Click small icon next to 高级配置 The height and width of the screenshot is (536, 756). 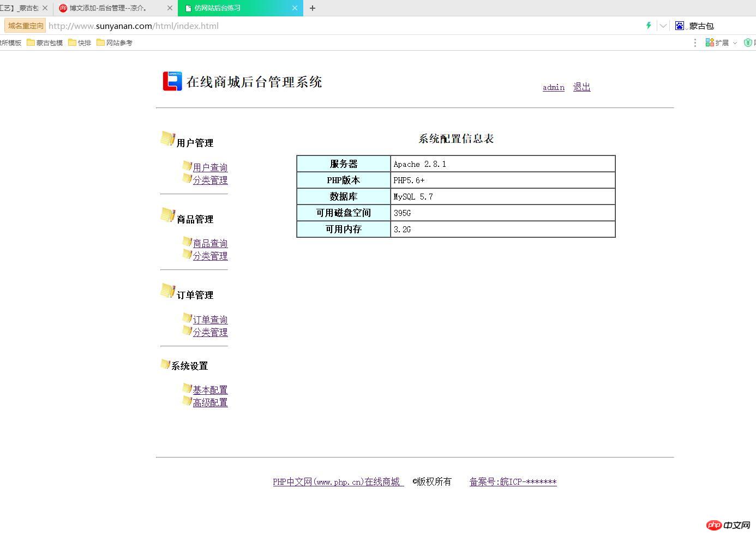pos(187,401)
